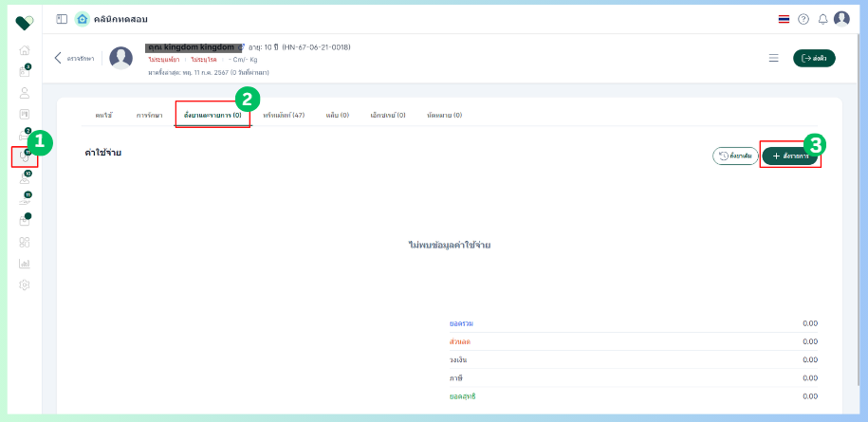Click the + สั่งรายการ button
This screenshot has height=422, width=868.
point(790,156)
